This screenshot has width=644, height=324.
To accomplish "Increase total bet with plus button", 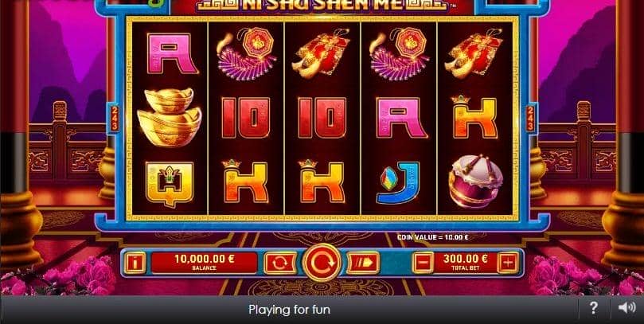I will [x=508, y=263].
